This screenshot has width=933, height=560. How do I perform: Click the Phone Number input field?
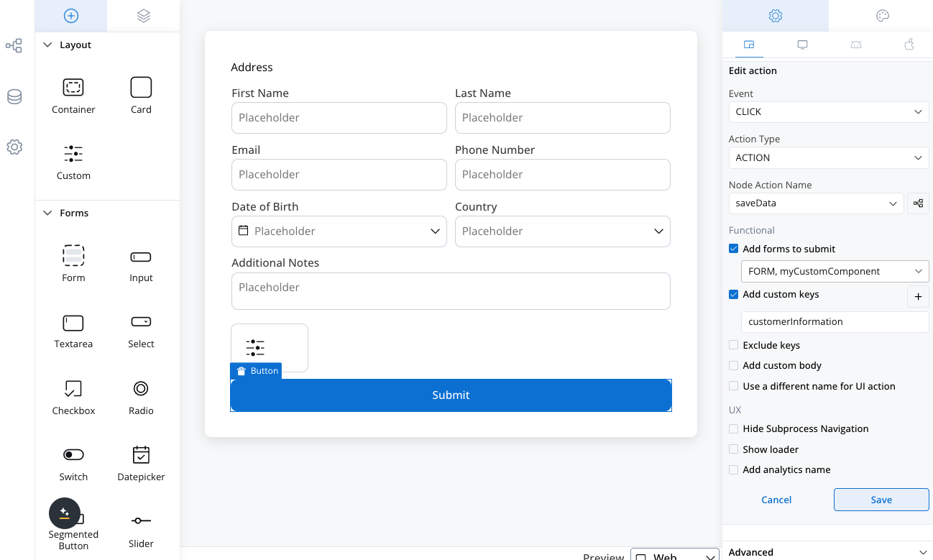click(x=563, y=175)
